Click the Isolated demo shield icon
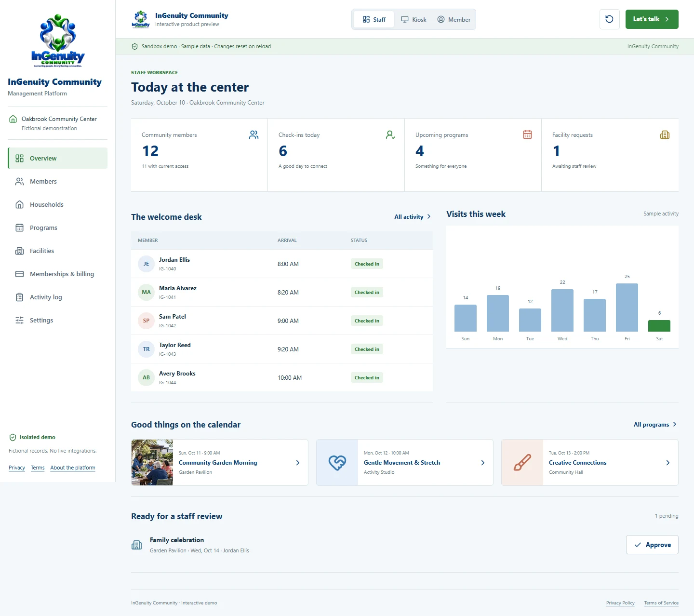 (13, 438)
